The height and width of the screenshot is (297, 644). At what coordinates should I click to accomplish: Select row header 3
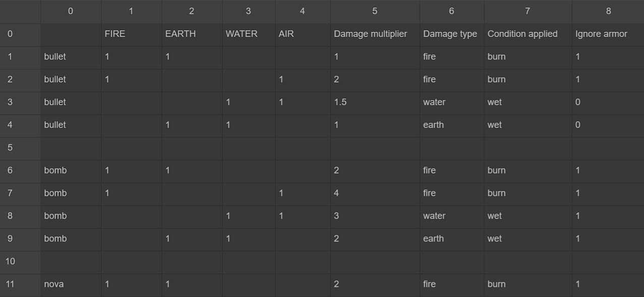[20, 102]
